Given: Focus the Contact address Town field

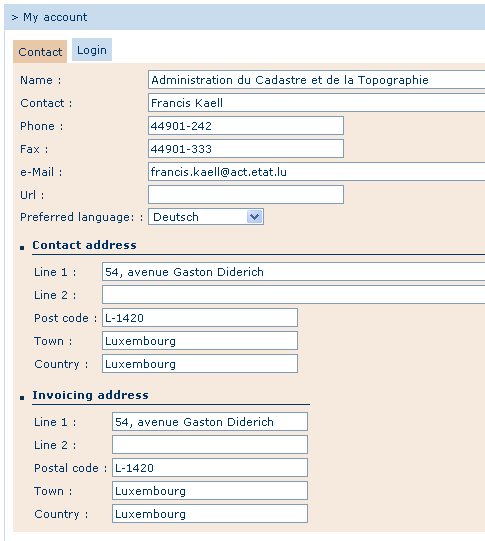Looking at the screenshot, I should (200, 341).
